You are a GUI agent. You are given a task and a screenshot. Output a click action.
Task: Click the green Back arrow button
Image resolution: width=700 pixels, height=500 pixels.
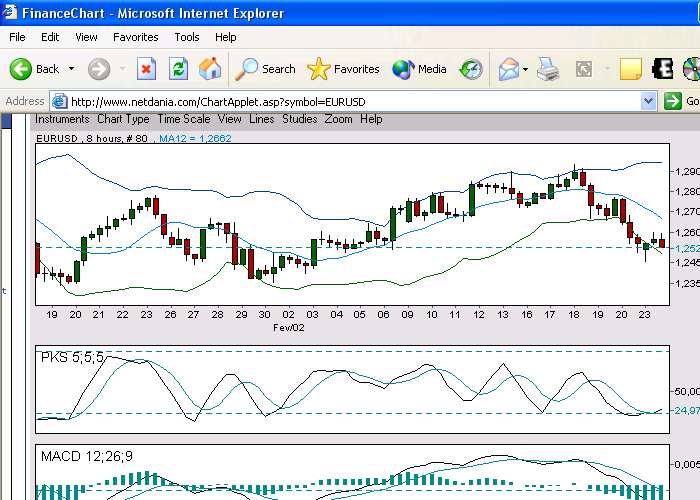tap(21, 69)
